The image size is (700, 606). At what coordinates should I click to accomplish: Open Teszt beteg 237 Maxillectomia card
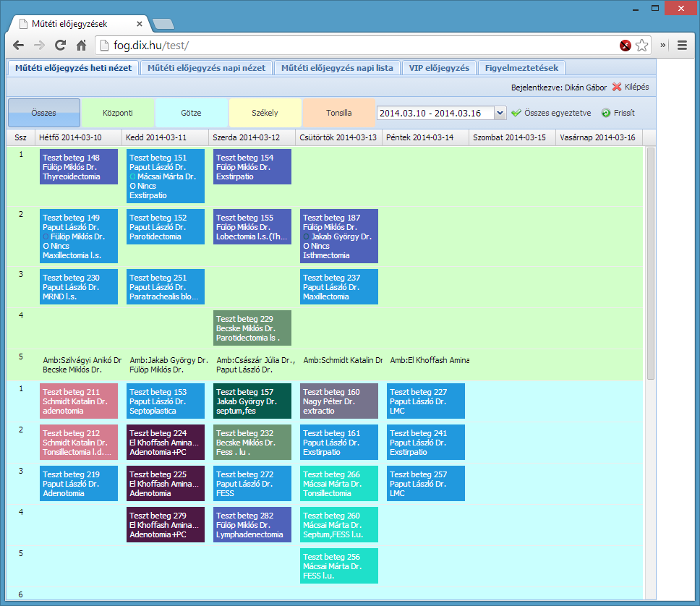coord(339,286)
